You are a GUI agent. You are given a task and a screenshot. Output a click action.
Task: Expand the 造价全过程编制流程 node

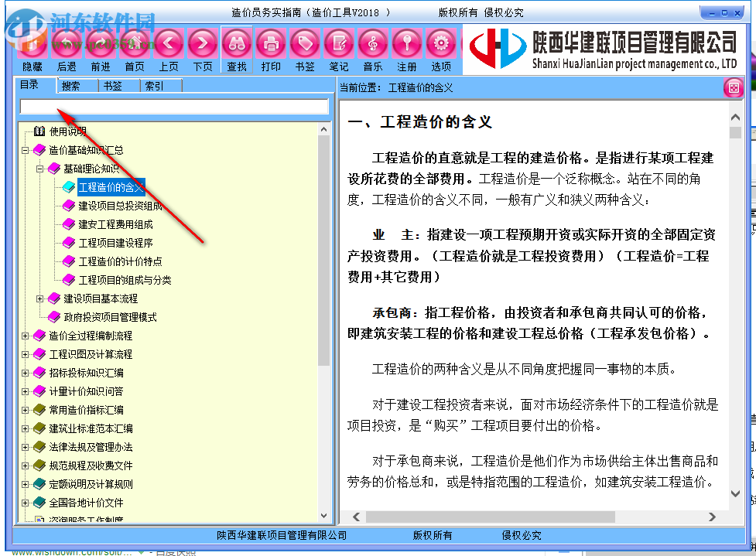coord(26,336)
